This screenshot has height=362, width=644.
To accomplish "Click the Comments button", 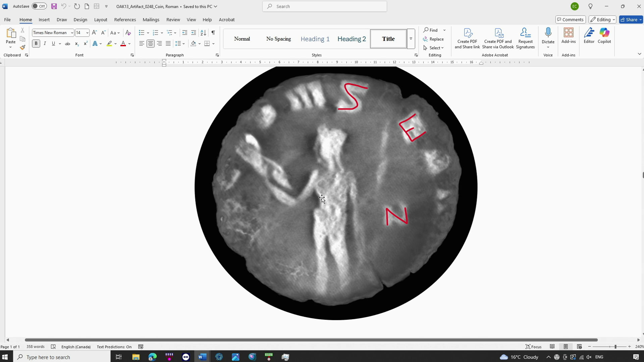I will click(570, 20).
